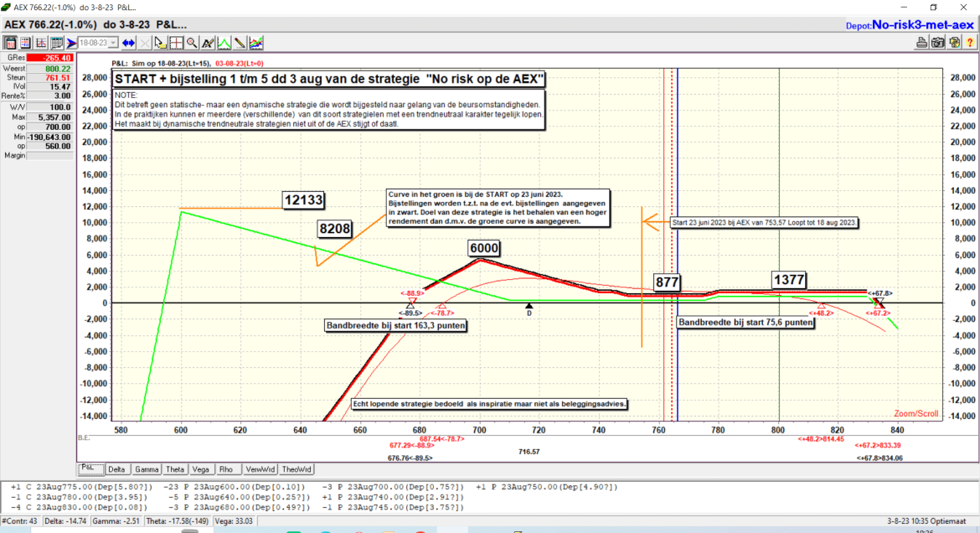Click the black D triangle marker on axis
The height and width of the screenshot is (533, 980).
pyautogui.click(x=529, y=306)
